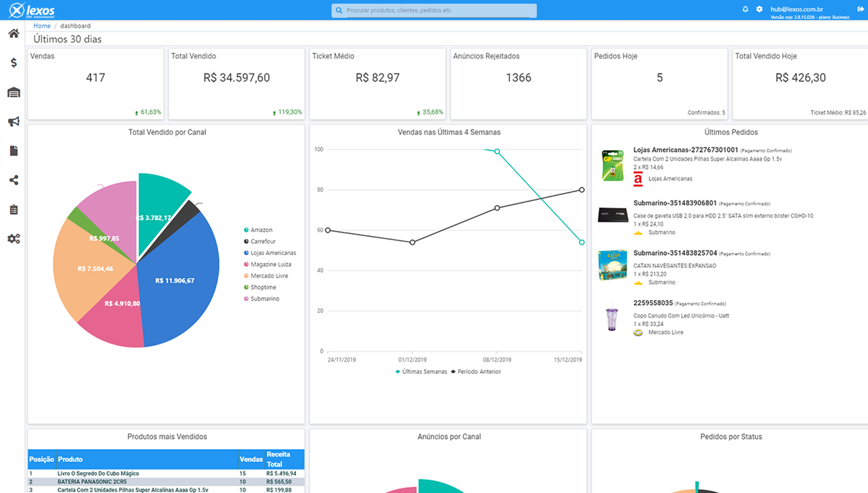Click the Mercado Livre logo icon
The width and height of the screenshot is (868, 493).
point(638,333)
